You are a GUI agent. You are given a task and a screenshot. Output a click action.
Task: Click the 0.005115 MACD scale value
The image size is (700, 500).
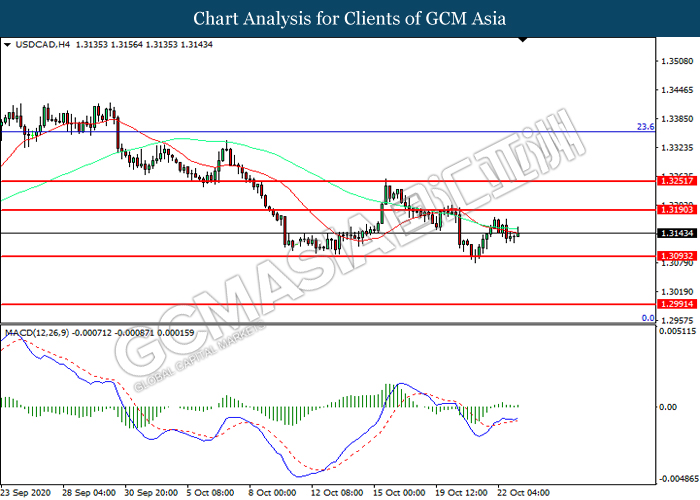[677, 331]
